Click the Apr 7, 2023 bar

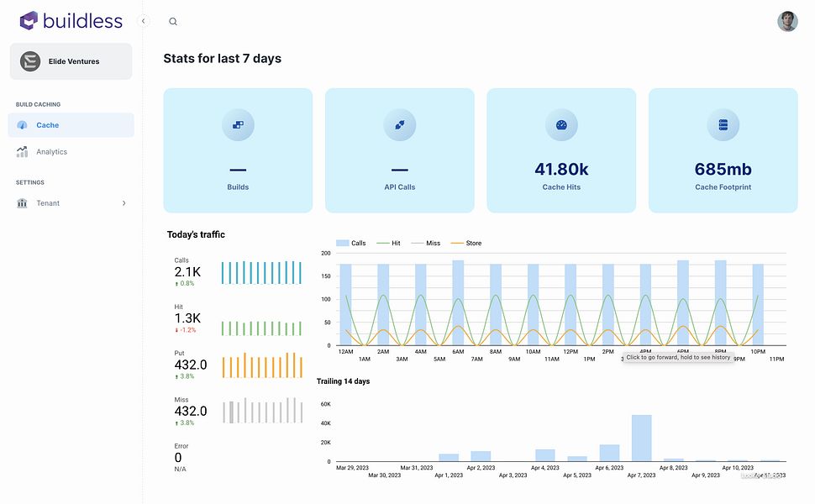click(641, 438)
